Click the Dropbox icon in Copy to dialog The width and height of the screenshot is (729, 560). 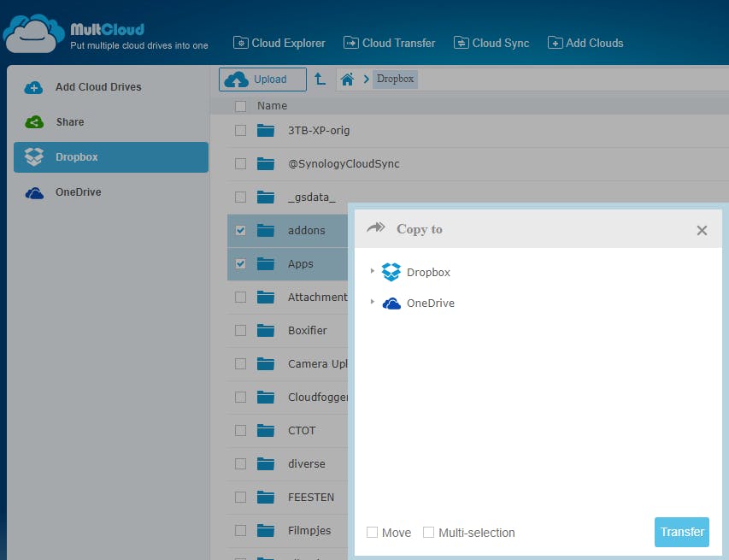tap(391, 272)
